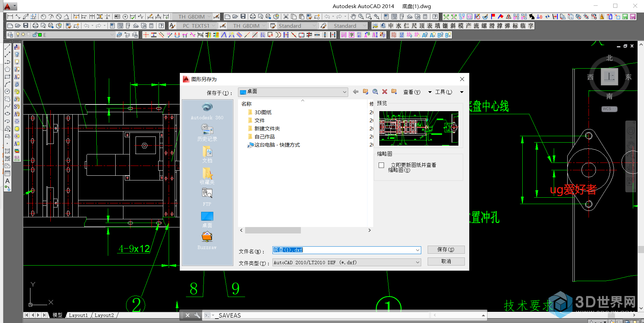Image resolution: width=644 pixels, height=323 pixels.
Task: Click the command line close X button
Action: 188,315
